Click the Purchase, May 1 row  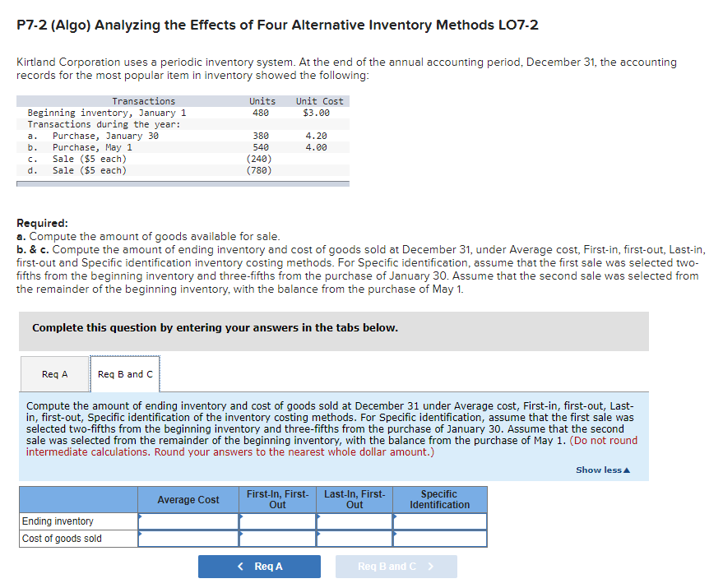pos(183,147)
